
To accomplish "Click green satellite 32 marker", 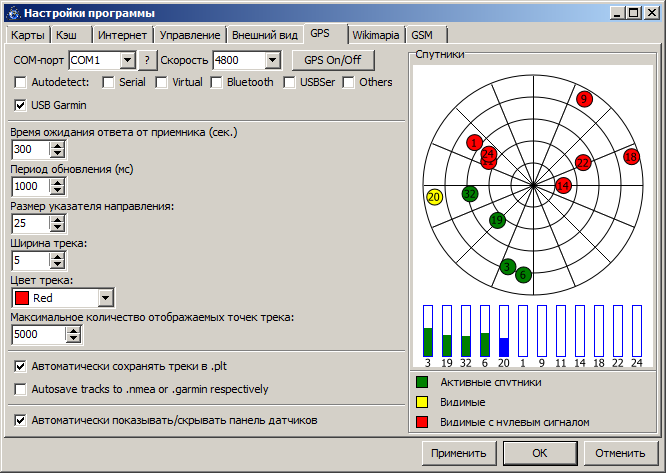I will [470, 193].
